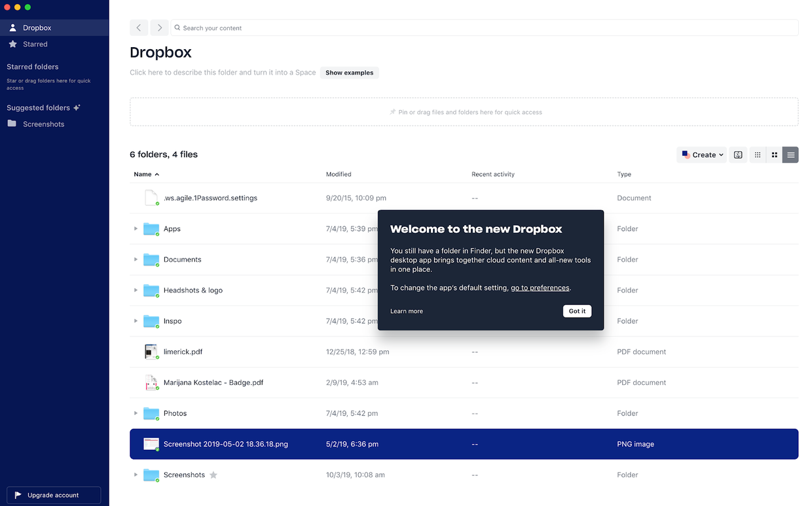
Task: Open Starred in the sidebar
Action: 35,45
